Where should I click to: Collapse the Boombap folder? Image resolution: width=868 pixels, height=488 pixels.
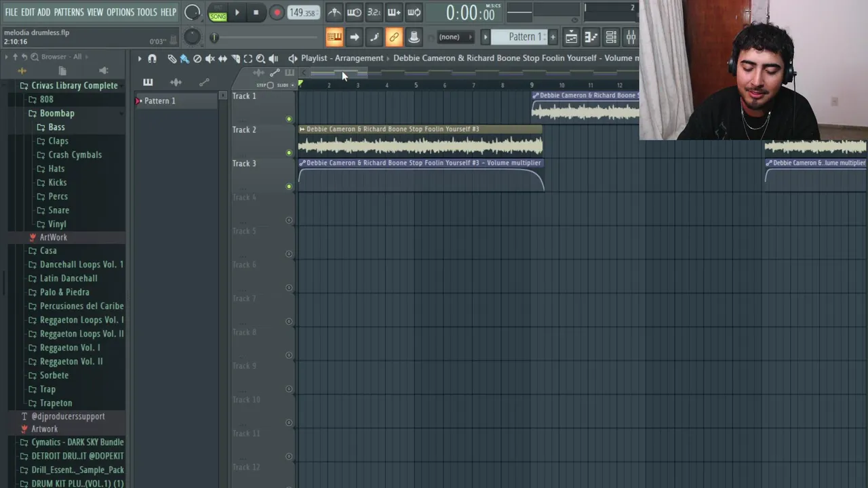[x=52, y=113]
